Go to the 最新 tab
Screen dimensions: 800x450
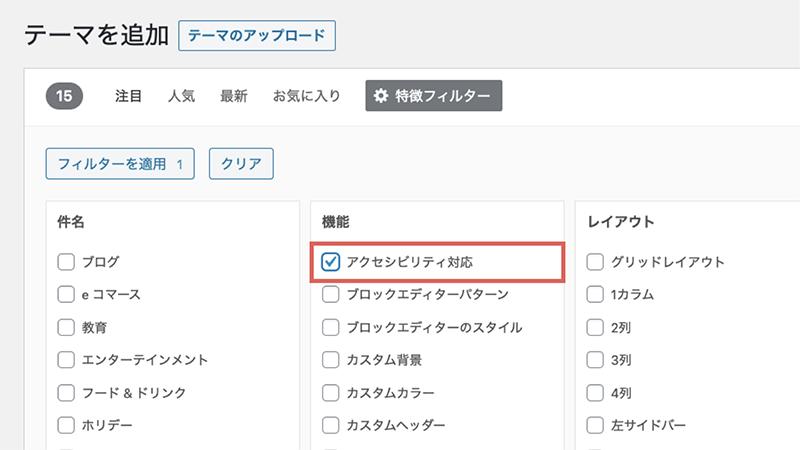[x=234, y=96]
